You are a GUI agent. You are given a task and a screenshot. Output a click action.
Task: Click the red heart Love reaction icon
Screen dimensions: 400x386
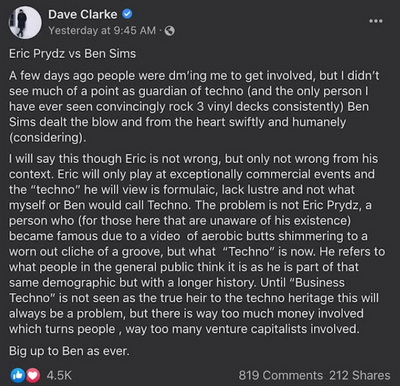tap(33, 376)
